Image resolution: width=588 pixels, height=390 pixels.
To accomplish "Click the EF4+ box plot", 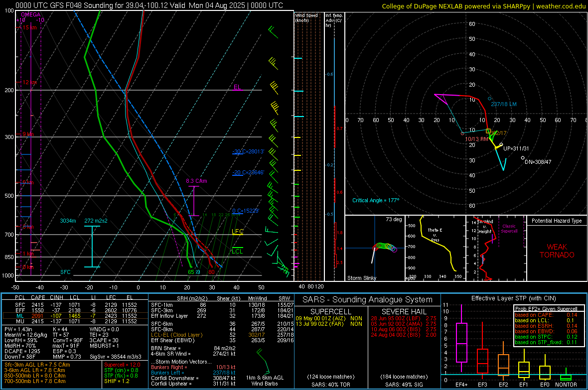I will 461,338.
